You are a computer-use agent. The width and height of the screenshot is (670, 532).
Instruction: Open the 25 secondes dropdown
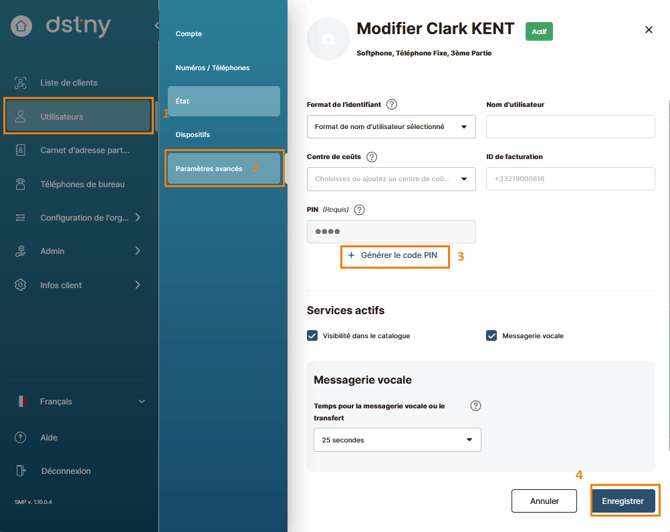(397, 440)
